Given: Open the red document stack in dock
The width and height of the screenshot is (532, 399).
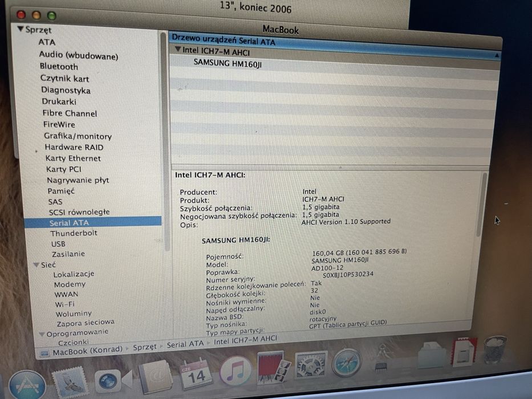Looking at the screenshot, I should point(464,352).
